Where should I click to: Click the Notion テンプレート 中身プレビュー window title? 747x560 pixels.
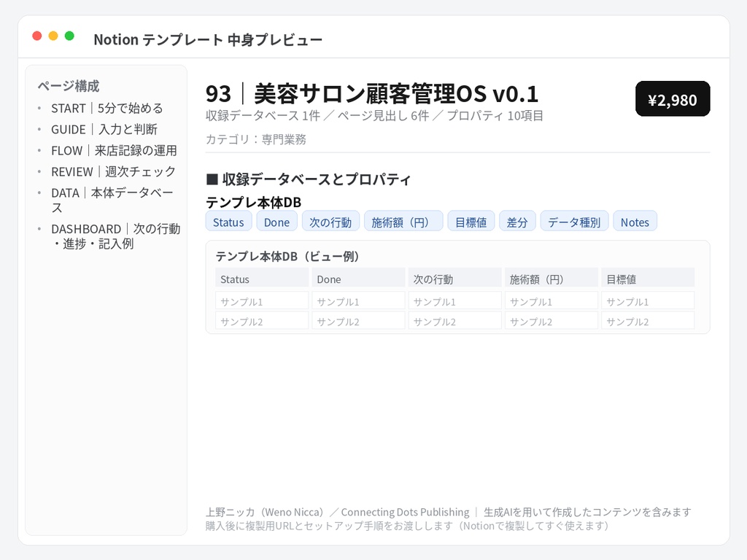[x=208, y=39]
